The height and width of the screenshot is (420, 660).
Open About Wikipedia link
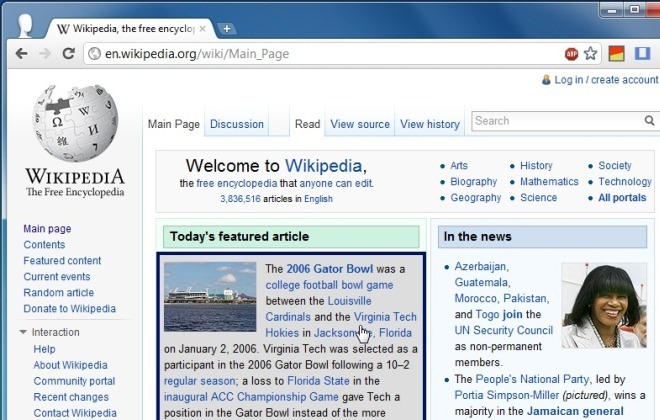coord(70,365)
